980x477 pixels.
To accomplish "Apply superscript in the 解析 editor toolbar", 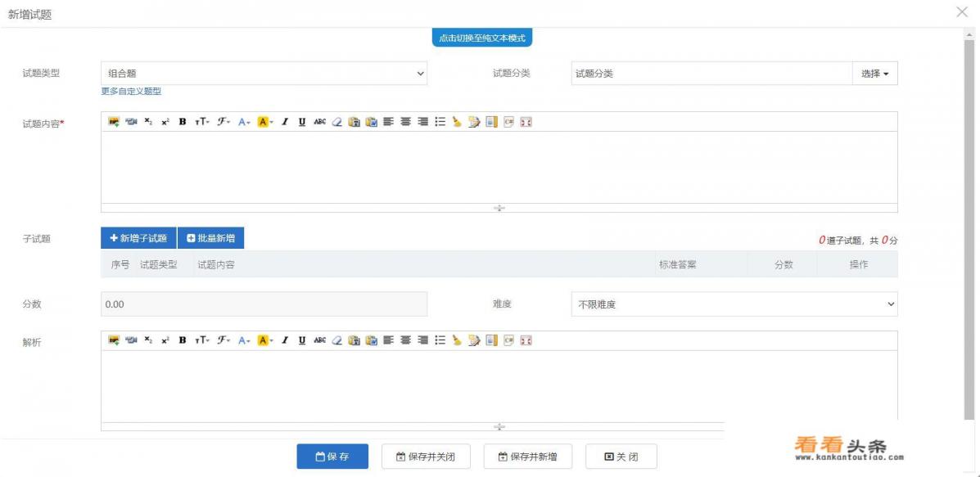I will click(x=165, y=340).
